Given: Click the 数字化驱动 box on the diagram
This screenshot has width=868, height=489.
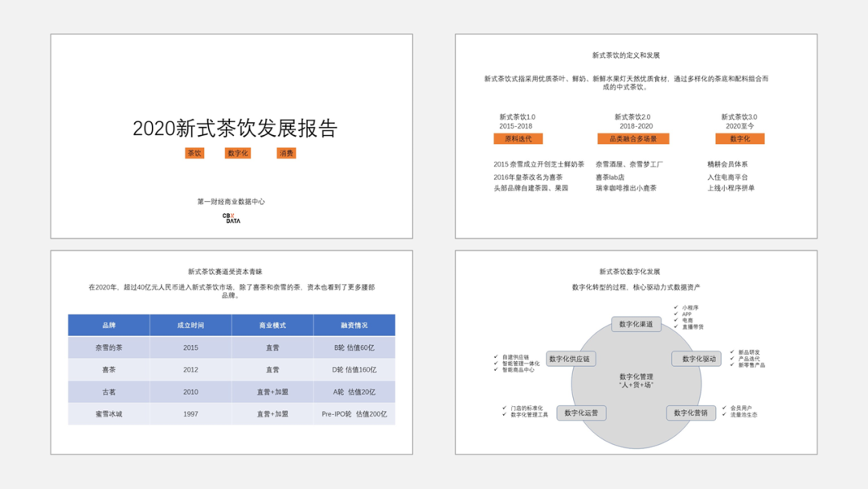Looking at the screenshot, I should (x=696, y=359).
